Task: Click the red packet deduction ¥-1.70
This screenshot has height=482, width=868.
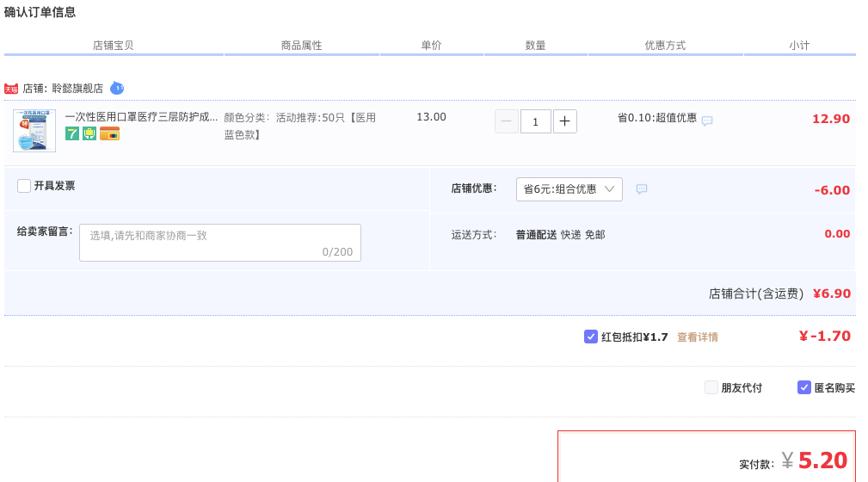Action: tap(825, 336)
